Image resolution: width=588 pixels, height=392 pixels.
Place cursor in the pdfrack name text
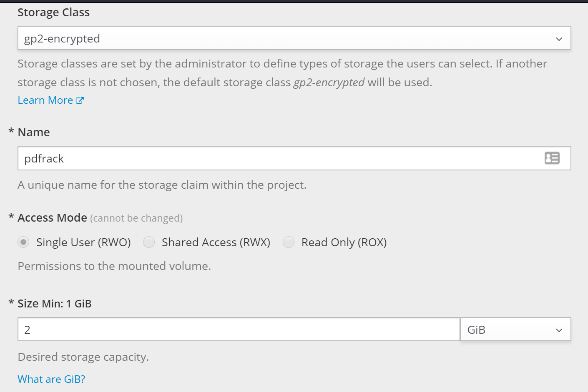click(44, 158)
